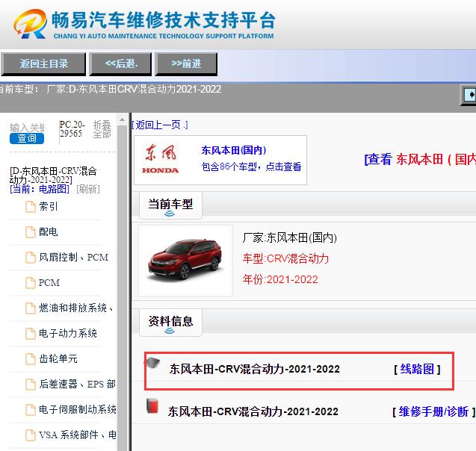Viewport: 476px width, 451px height.
Task: Click the page icon beside 燃油和排放系统
Action: pos(31,308)
